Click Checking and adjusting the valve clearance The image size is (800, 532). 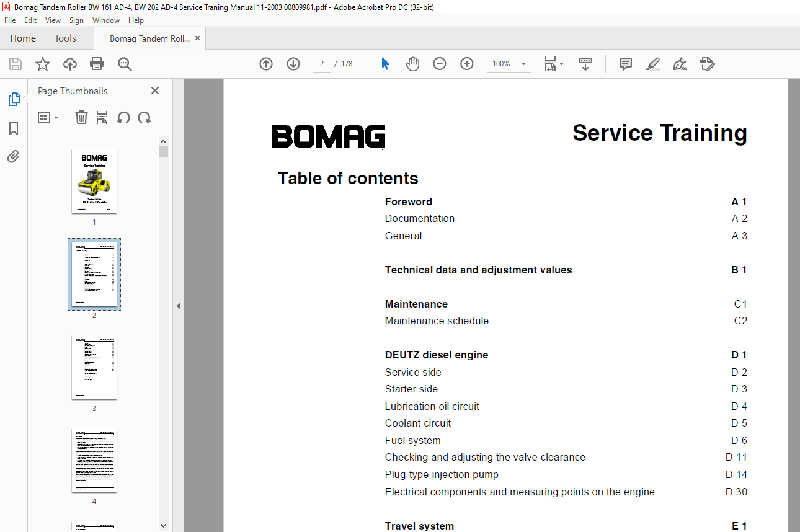pyautogui.click(x=485, y=457)
